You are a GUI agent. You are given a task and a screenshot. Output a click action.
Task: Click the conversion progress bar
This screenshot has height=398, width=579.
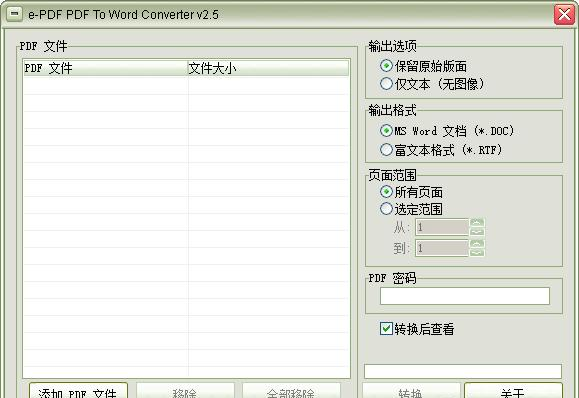pos(463,371)
